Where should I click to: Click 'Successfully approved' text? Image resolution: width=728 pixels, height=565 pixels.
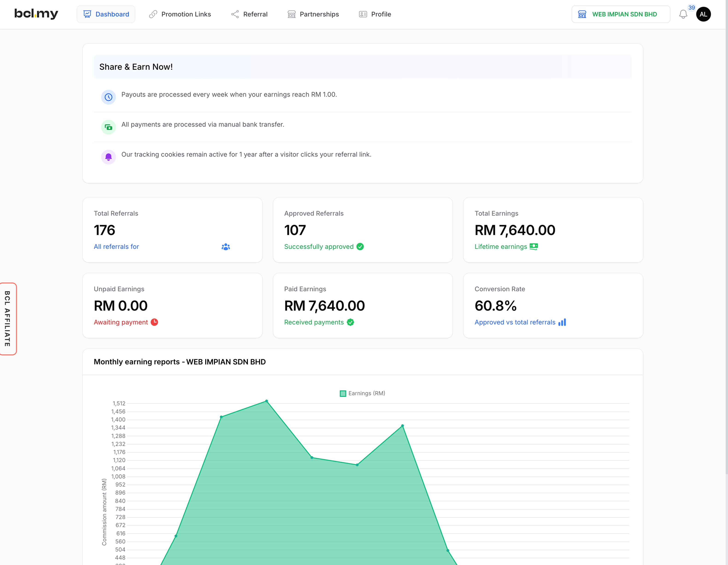pos(319,246)
